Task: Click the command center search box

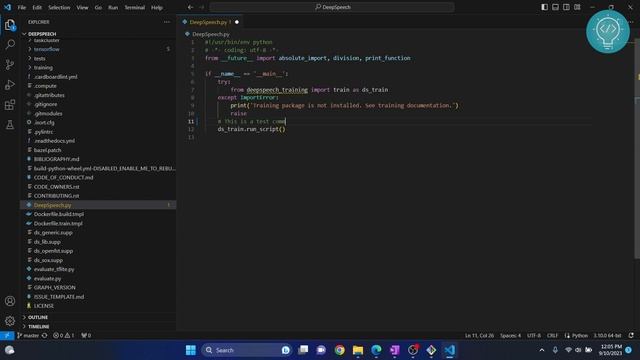Action: (x=332, y=7)
